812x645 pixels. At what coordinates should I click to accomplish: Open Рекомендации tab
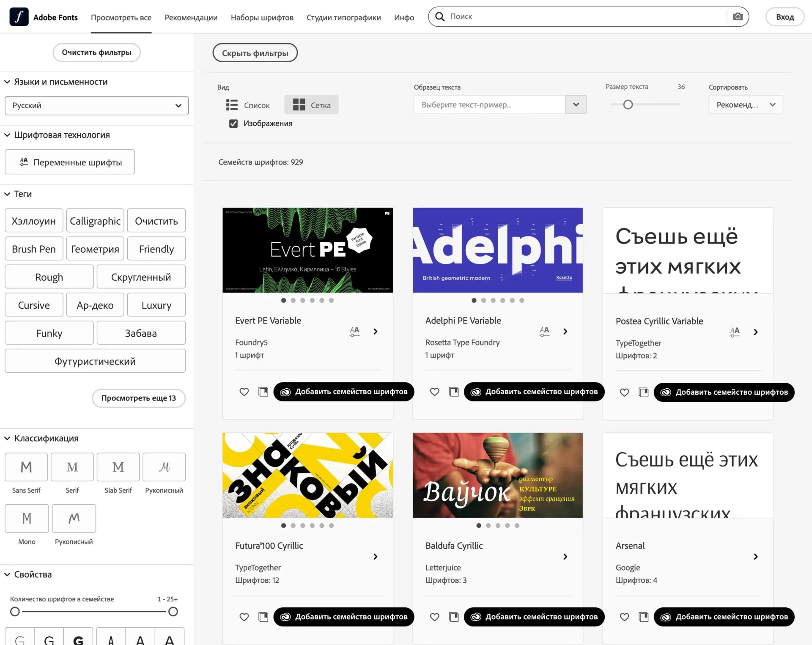[191, 17]
